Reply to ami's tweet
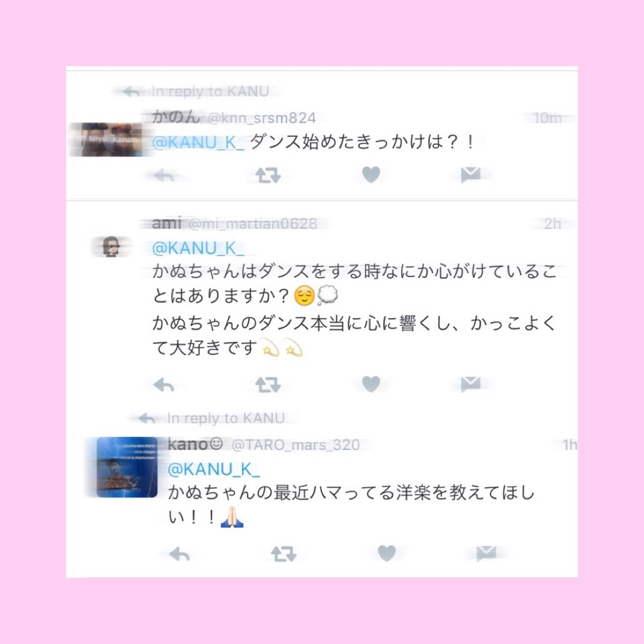This screenshot has width=644, height=644. click(164, 385)
